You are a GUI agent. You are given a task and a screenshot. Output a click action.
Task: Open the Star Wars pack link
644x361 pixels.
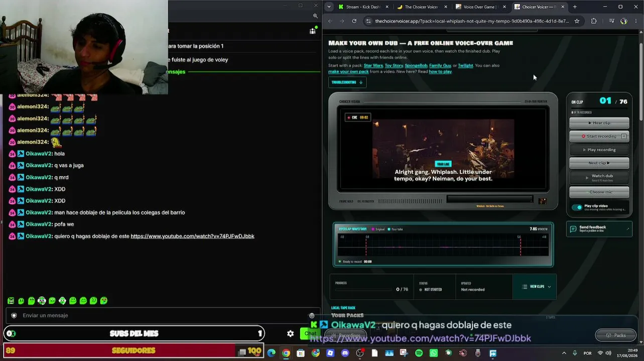click(x=373, y=66)
